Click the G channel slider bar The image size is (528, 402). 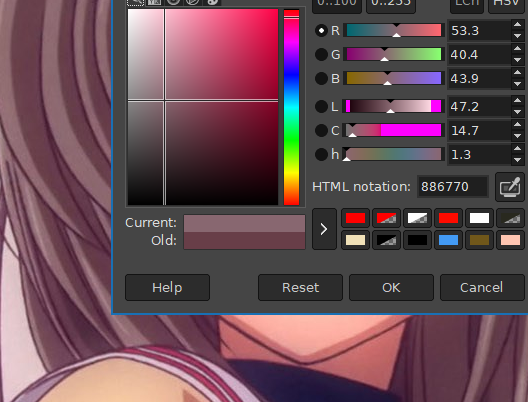coord(394,54)
